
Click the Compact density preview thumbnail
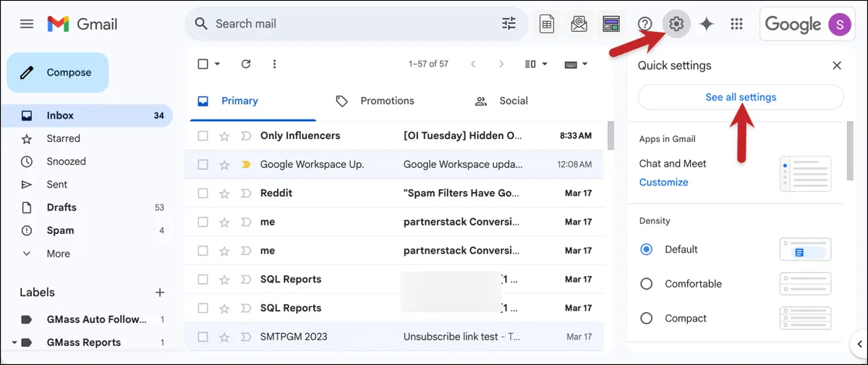click(x=805, y=318)
